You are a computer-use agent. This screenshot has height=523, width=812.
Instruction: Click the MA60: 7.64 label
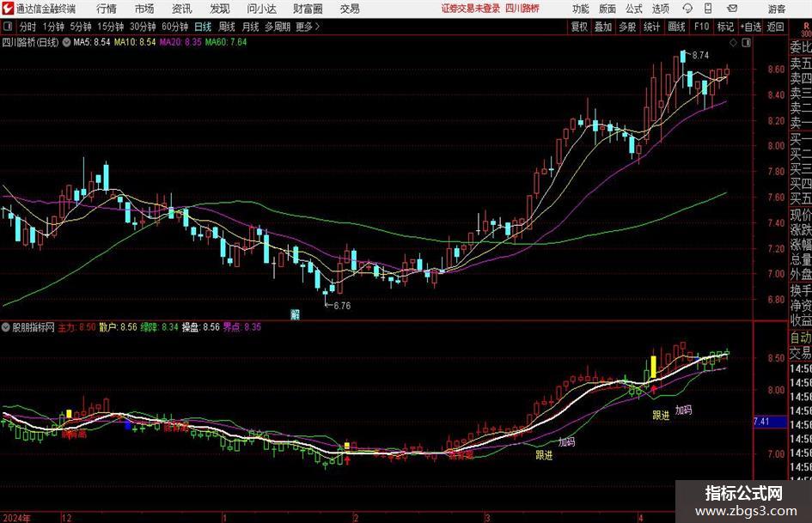click(x=226, y=42)
